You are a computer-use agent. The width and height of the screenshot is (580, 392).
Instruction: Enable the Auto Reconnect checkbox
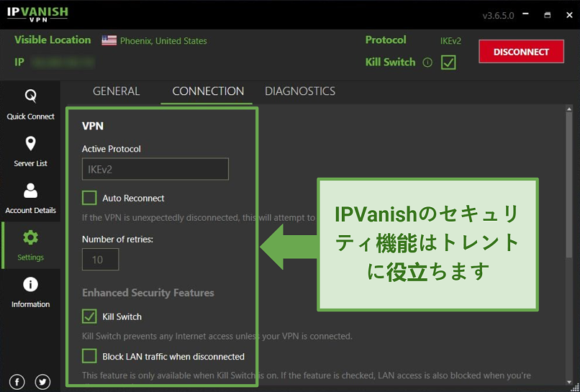click(89, 198)
